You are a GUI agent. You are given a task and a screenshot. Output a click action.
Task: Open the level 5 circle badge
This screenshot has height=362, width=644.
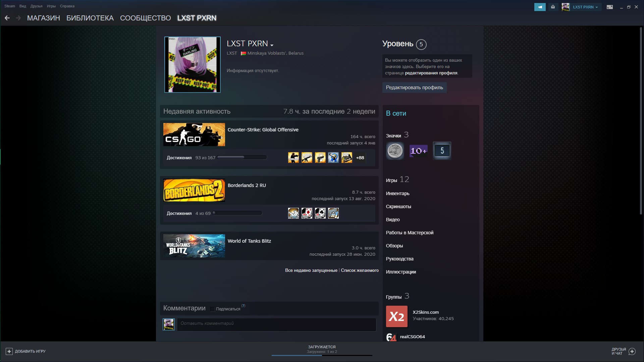(x=421, y=44)
